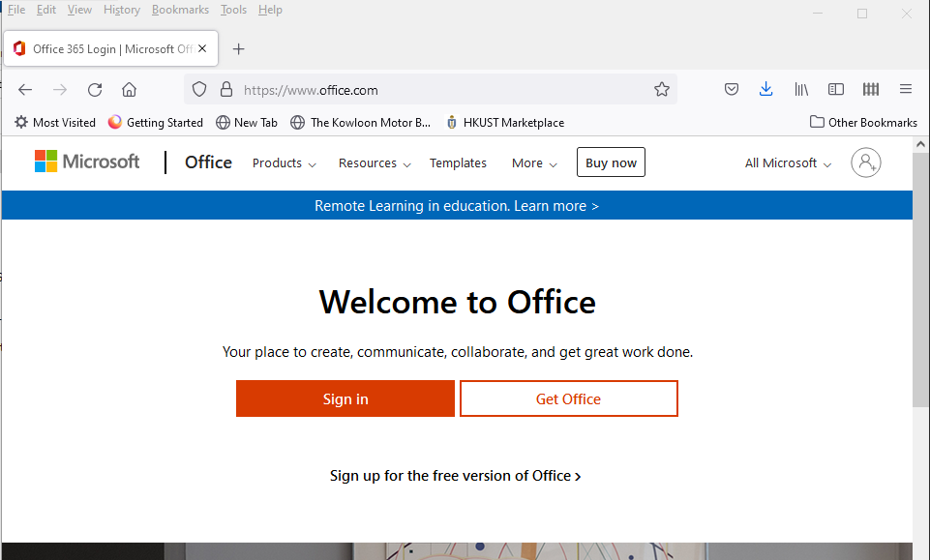This screenshot has height=560, width=930.
Task: Bookmark this page with star icon
Action: point(662,90)
